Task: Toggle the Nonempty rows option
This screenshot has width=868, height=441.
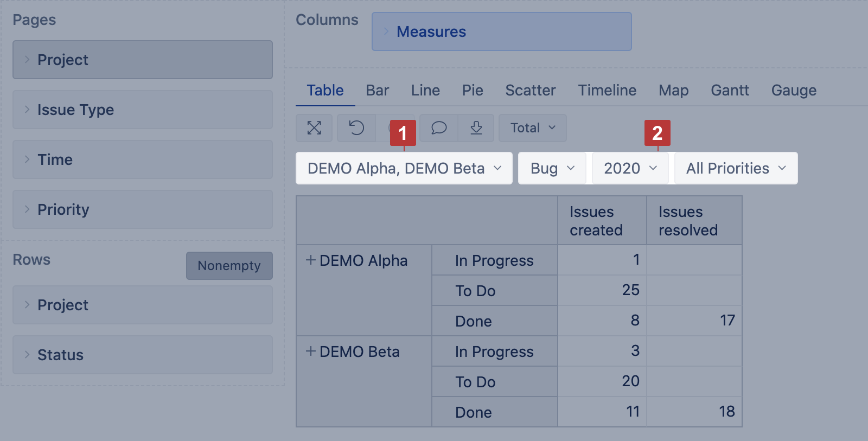Action: tap(229, 266)
